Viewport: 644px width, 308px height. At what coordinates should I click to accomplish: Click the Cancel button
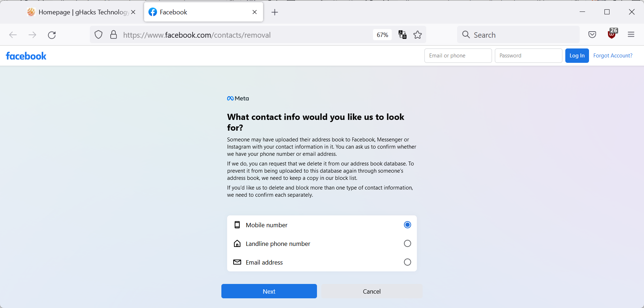click(x=372, y=291)
